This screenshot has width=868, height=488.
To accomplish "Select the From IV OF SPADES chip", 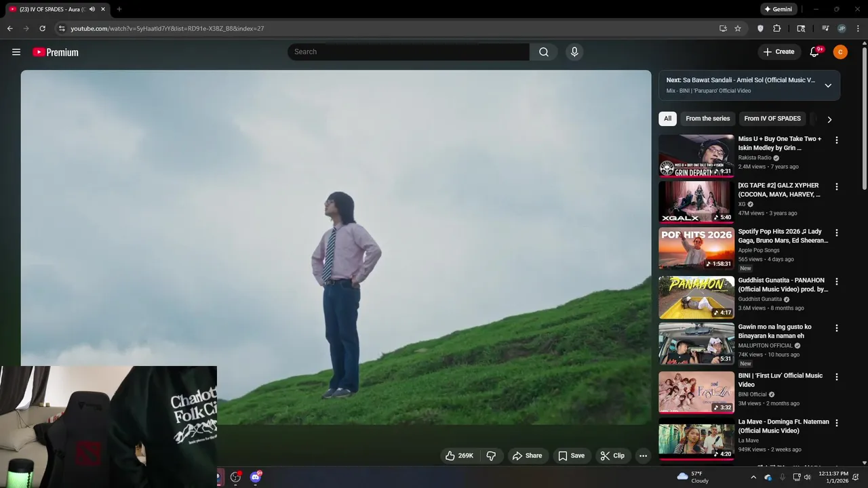I will click(772, 119).
